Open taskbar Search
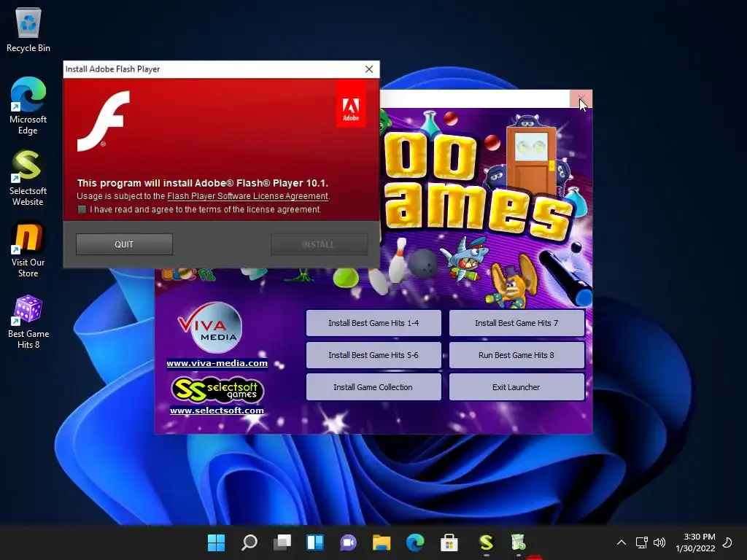Screen dimensions: 747x560 pos(249,542)
